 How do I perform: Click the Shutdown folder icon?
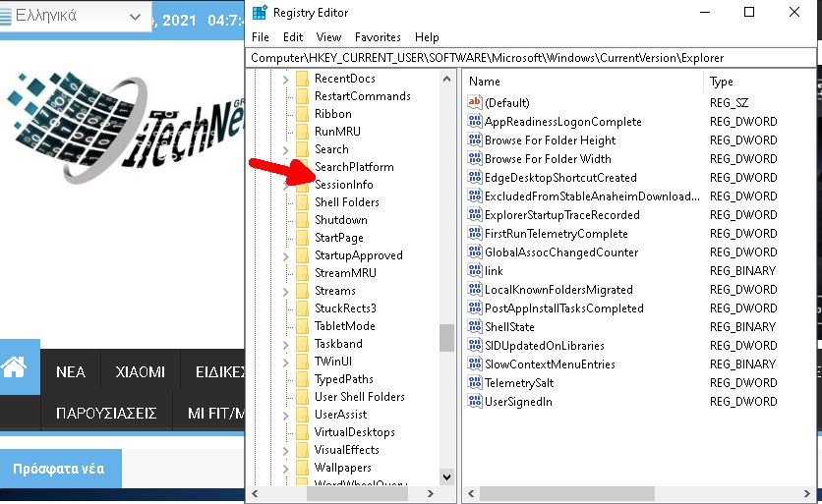click(302, 220)
